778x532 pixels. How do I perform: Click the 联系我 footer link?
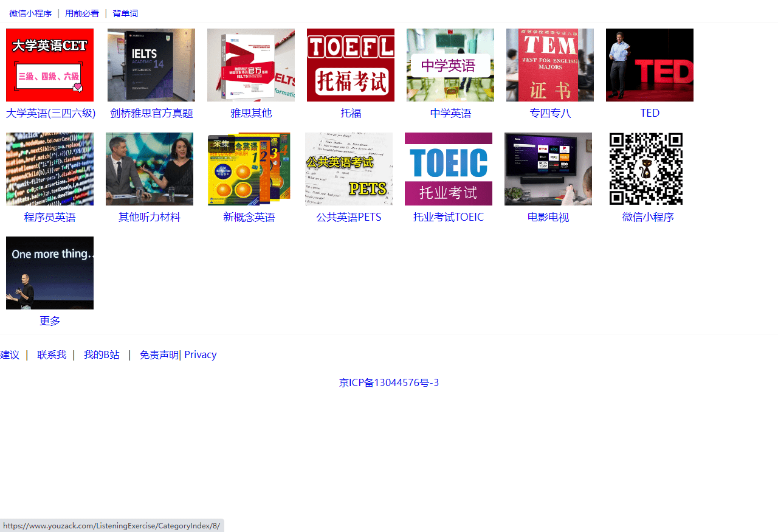pyautogui.click(x=52, y=354)
